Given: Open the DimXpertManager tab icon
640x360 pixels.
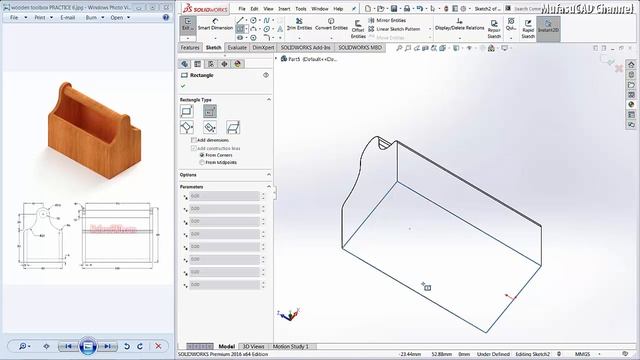Looking at the screenshot, I should 224,64.
